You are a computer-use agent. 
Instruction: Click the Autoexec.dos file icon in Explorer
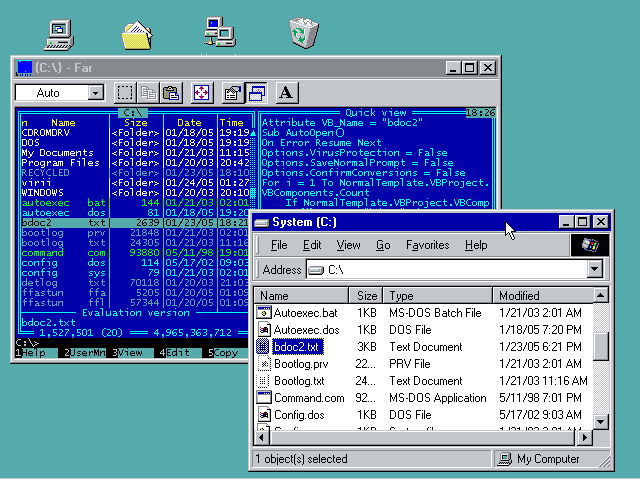[264, 329]
